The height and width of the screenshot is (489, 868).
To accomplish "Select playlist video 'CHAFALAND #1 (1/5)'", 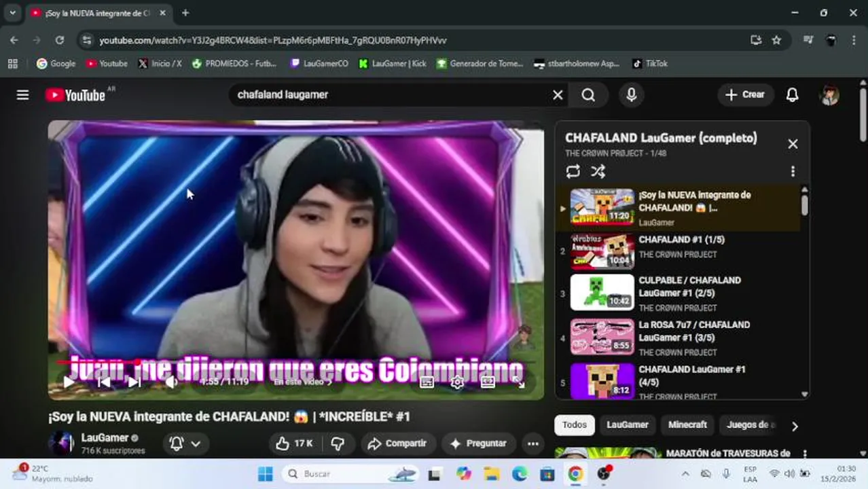I will click(679, 253).
